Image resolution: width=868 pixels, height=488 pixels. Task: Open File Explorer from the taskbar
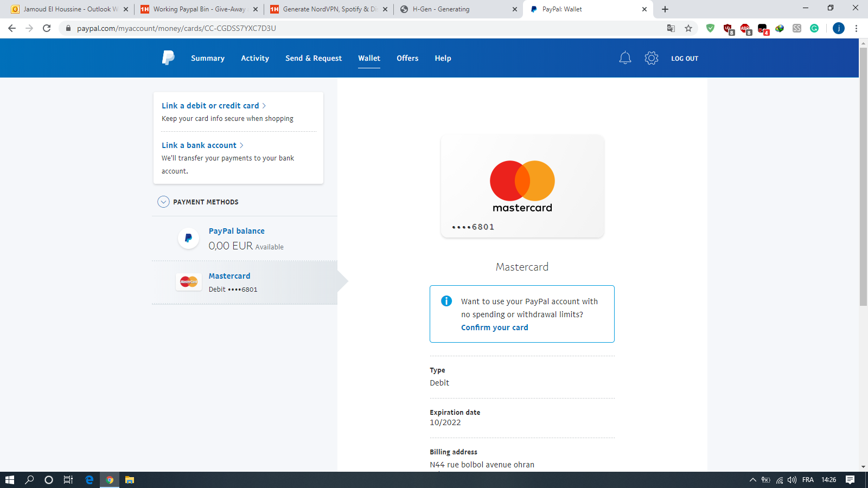(x=130, y=480)
